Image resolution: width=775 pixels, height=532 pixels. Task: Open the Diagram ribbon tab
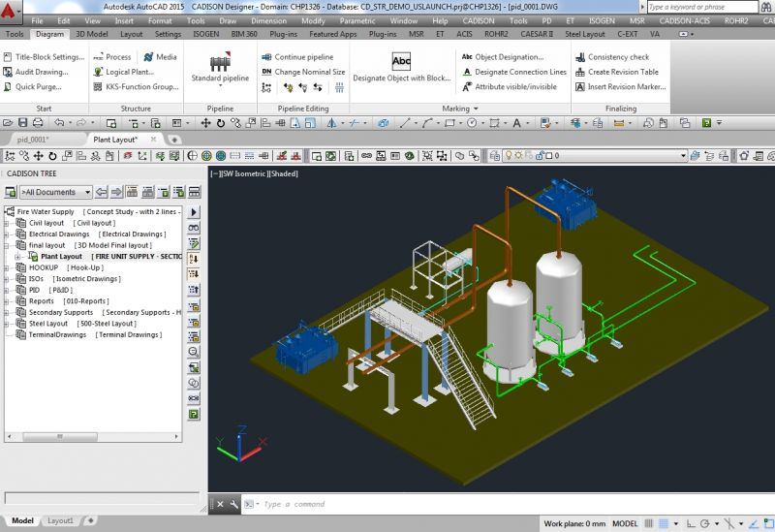pos(49,34)
